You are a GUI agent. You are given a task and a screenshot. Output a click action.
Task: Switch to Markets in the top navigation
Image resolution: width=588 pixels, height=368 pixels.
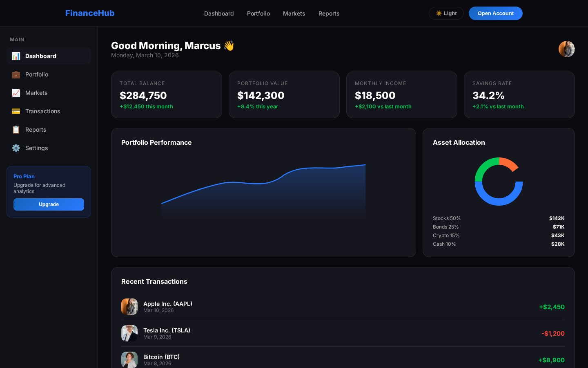pos(294,13)
